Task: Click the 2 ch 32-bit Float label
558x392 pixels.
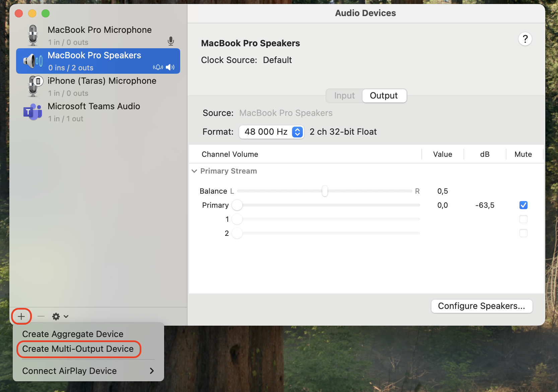Action: (x=343, y=132)
